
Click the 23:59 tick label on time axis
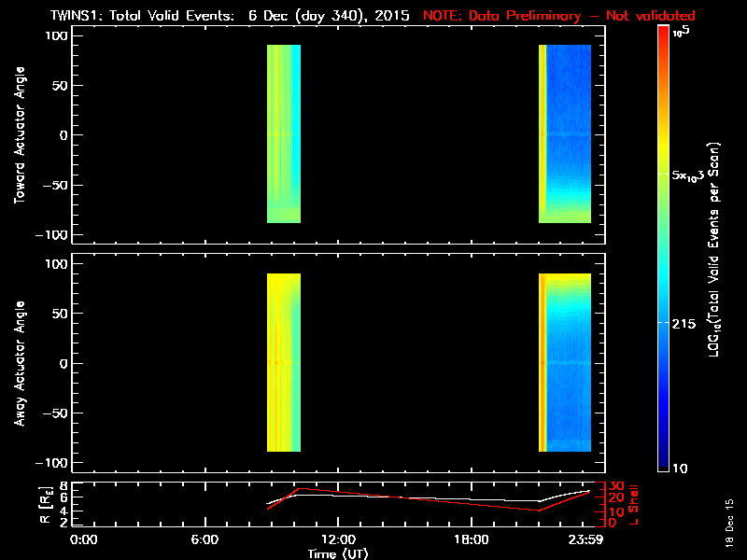tap(588, 539)
